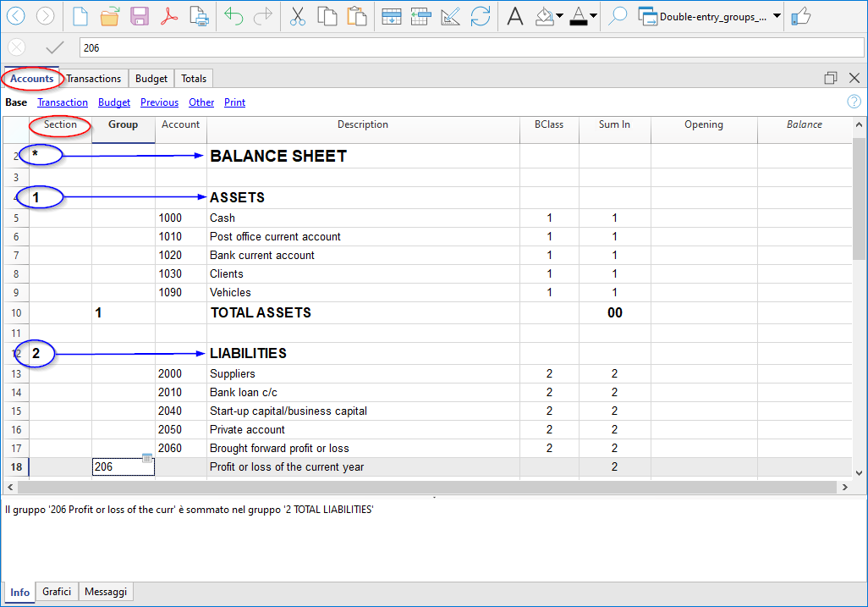Select the Budget view link
The width and height of the screenshot is (868, 607).
(x=114, y=102)
